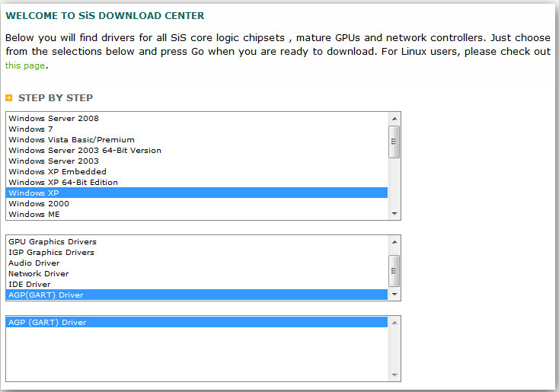This screenshot has width=559, height=392.
Task: Select AGP (GART) Driver in third list
Action: click(x=196, y=322)
